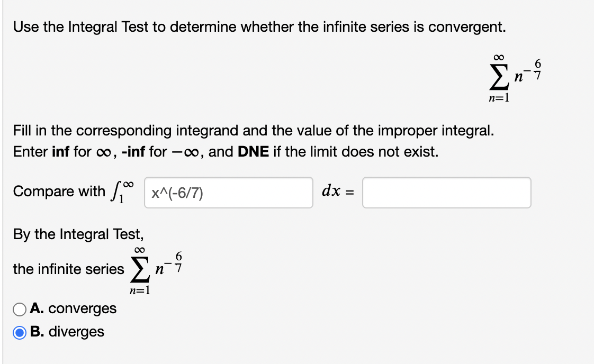Click the "Use the Integral Test" question text
The height and width of the screenshot is (364, 594).
(x=259, y=26)
